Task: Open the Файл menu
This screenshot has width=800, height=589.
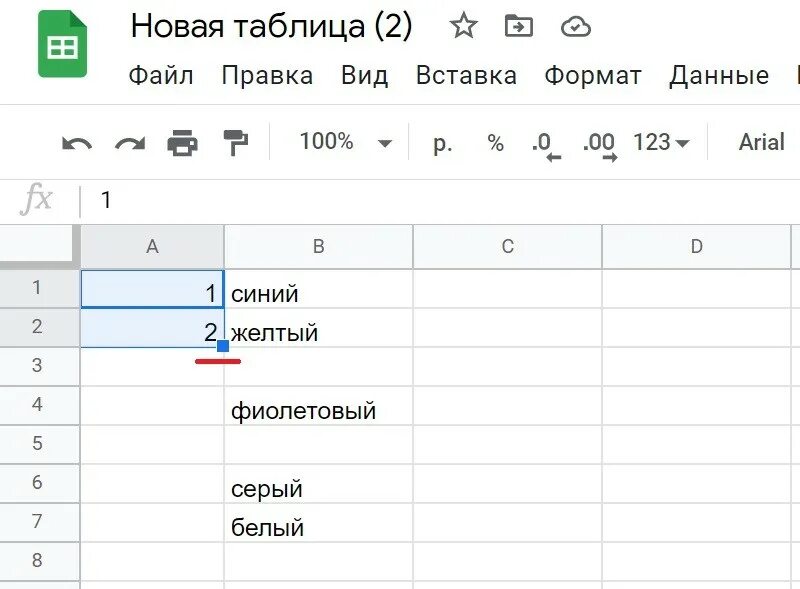Action: click(161, 76)
